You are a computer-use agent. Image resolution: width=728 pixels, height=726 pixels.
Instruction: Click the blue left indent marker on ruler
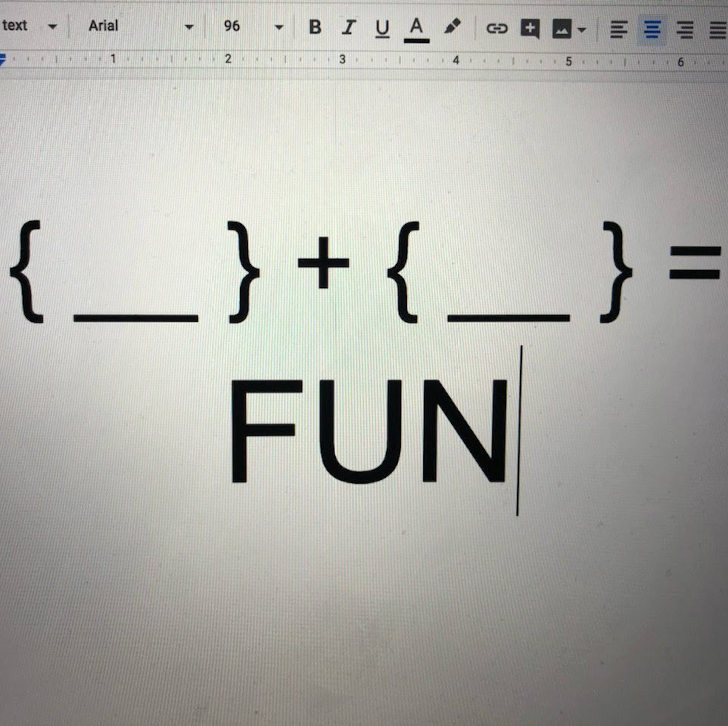point(2,60)
